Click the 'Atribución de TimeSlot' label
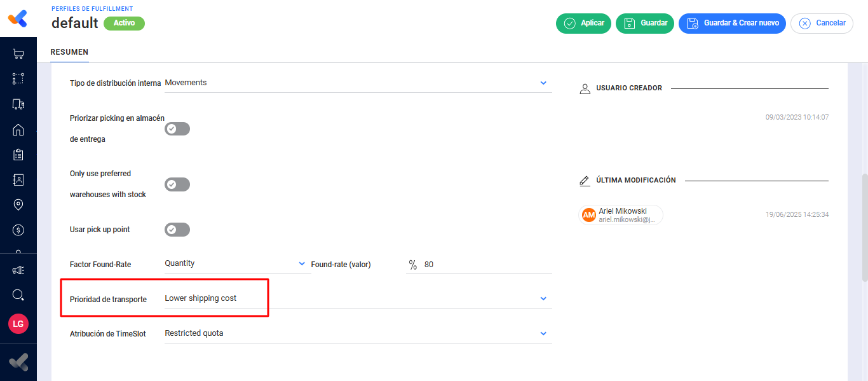The height and width of the screenshot is (381, 868). 108,334
